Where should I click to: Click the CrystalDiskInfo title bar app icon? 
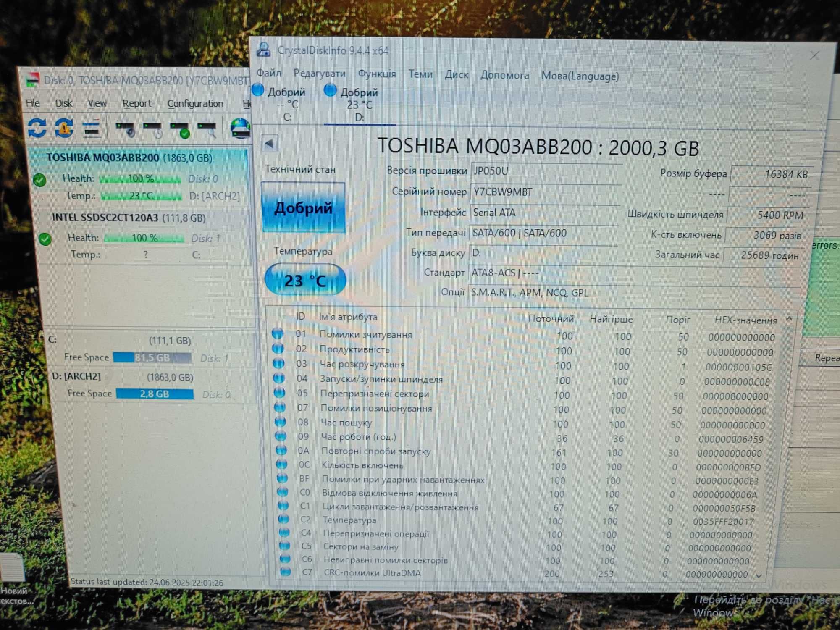pos(264,50)
